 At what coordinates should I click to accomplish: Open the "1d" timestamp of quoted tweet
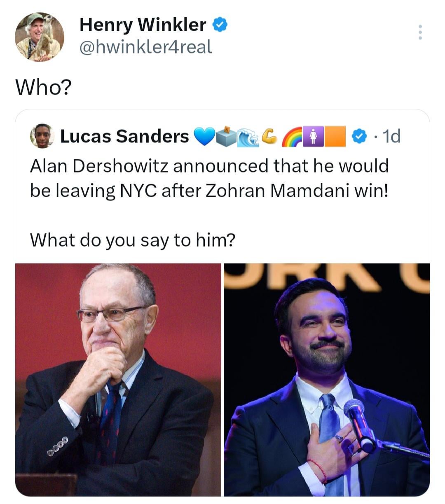coord(391,136)
